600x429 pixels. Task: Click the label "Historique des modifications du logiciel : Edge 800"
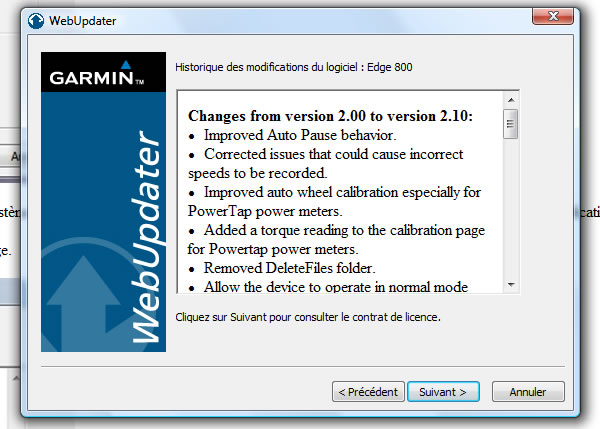click(294, 67)
